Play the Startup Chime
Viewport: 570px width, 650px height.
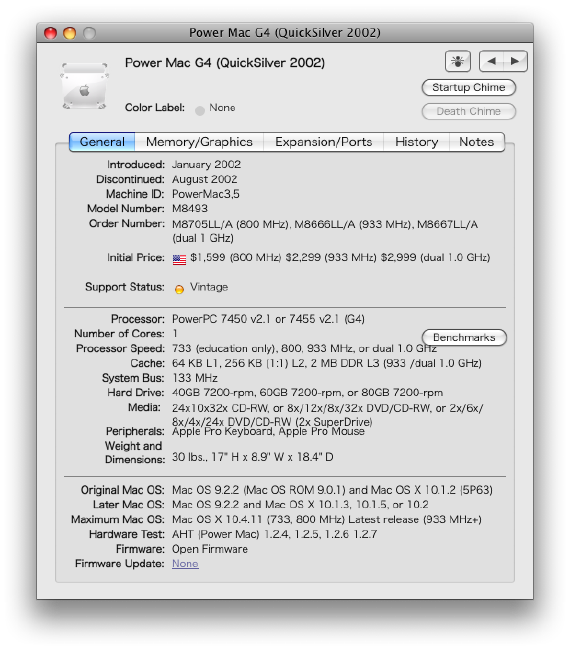pos(468,87)
